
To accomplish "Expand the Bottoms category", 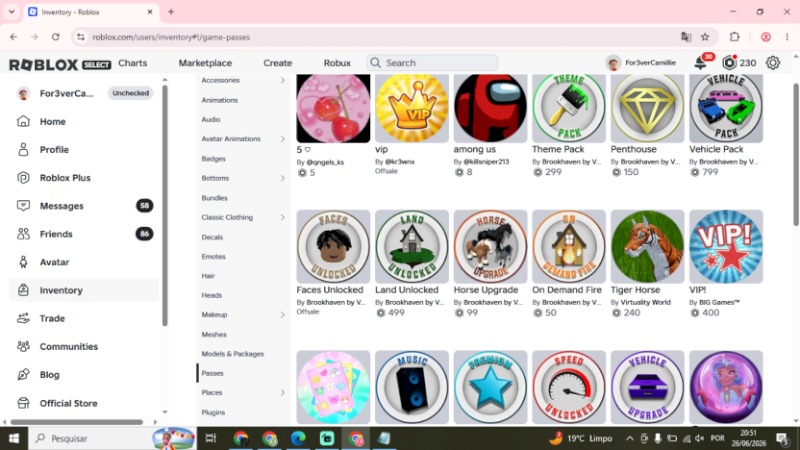I will point(283,178).
